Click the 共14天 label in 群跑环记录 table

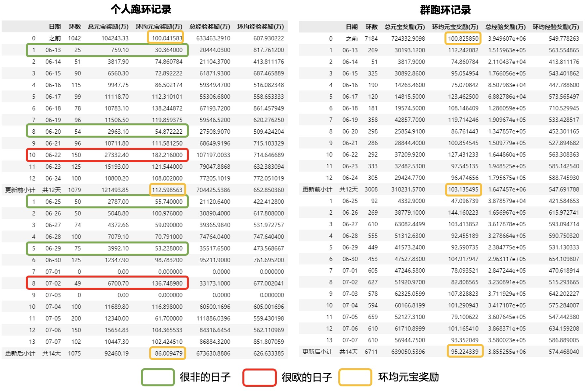(349, 352)
